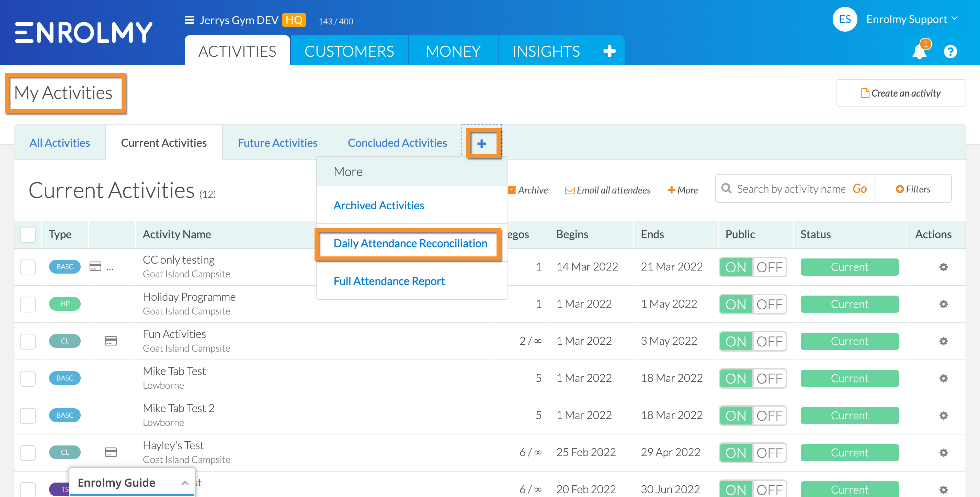Click the ES user avatar

pos(845,20)
